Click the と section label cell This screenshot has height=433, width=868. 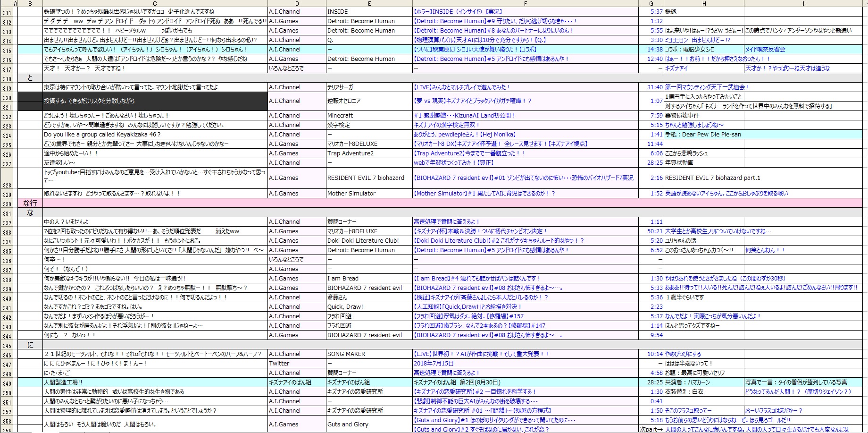coord(30,77)
